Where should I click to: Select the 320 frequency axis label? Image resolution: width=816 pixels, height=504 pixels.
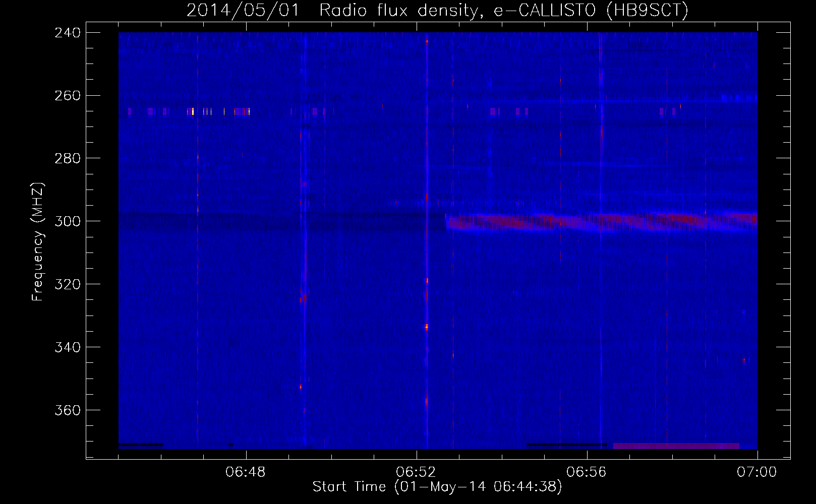(x=67, y=284)
